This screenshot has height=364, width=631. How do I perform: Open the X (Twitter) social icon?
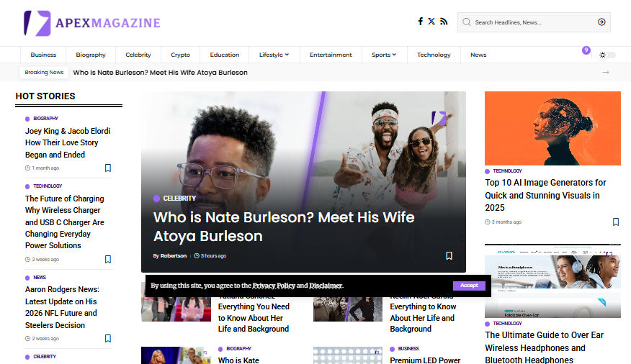coord(431,22)
